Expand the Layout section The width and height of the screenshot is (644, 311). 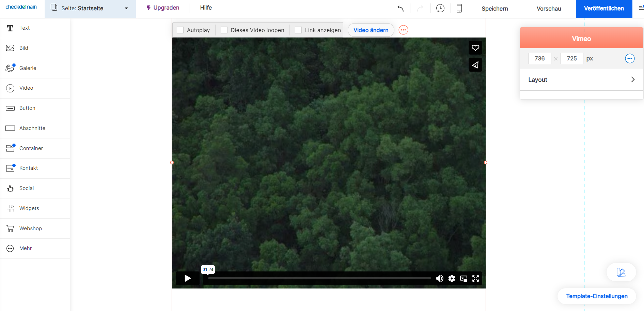pyautogui.click(x=581, y=80)
